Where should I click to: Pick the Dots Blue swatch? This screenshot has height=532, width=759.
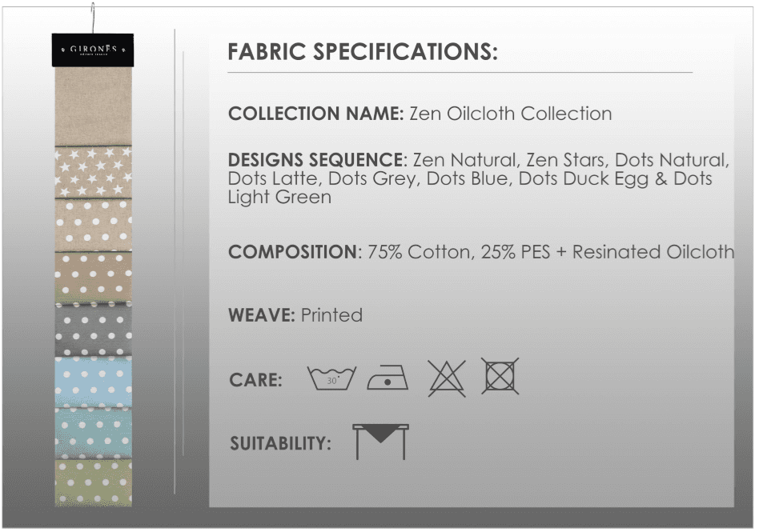tap(93, 382)
